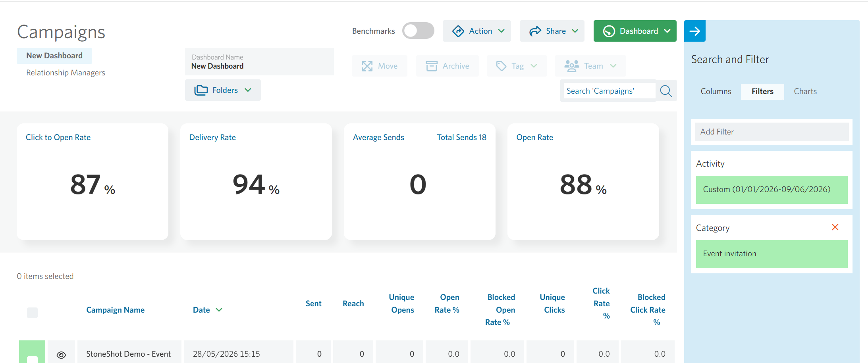Preview StoneShot Demo - Event with eye icon
Image resolution: width=868 pixels, height=363 pixels.
tap(61, 355)
